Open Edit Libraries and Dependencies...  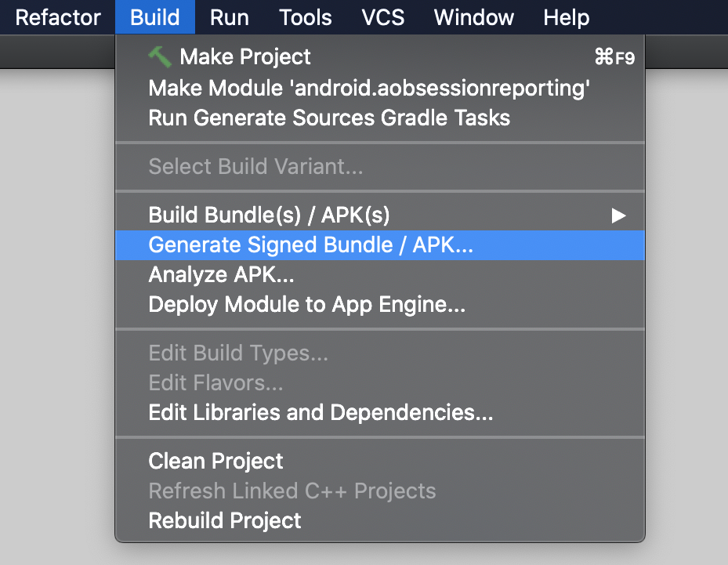[380, 413]
